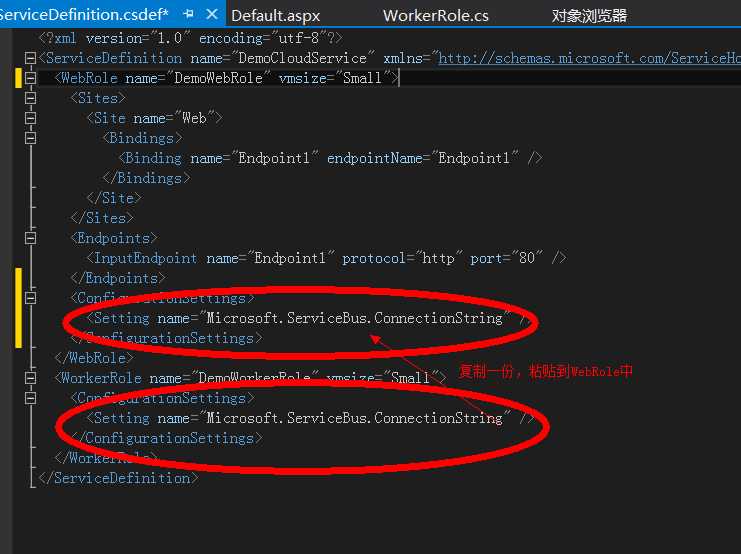Click the WorkerRole Setting ConnectionString line
Viewport: 741px width, 554px height.
[x=310, y=418]
